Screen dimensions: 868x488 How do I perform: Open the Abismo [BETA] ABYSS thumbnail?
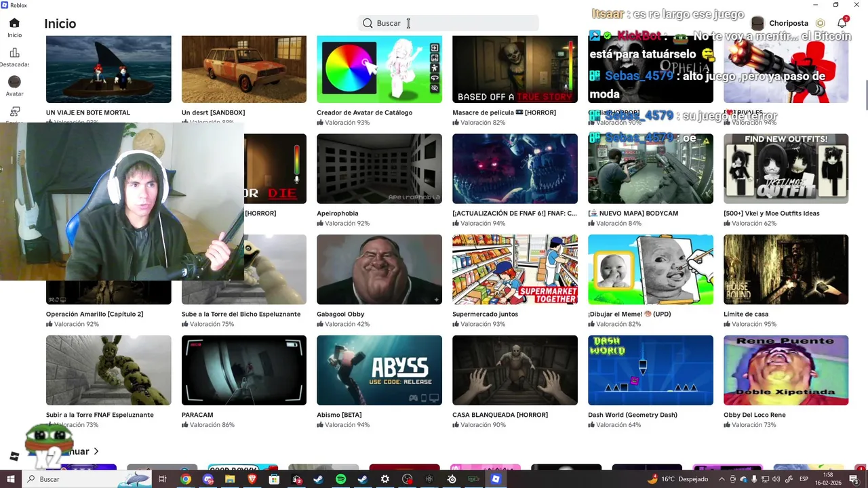379,370
